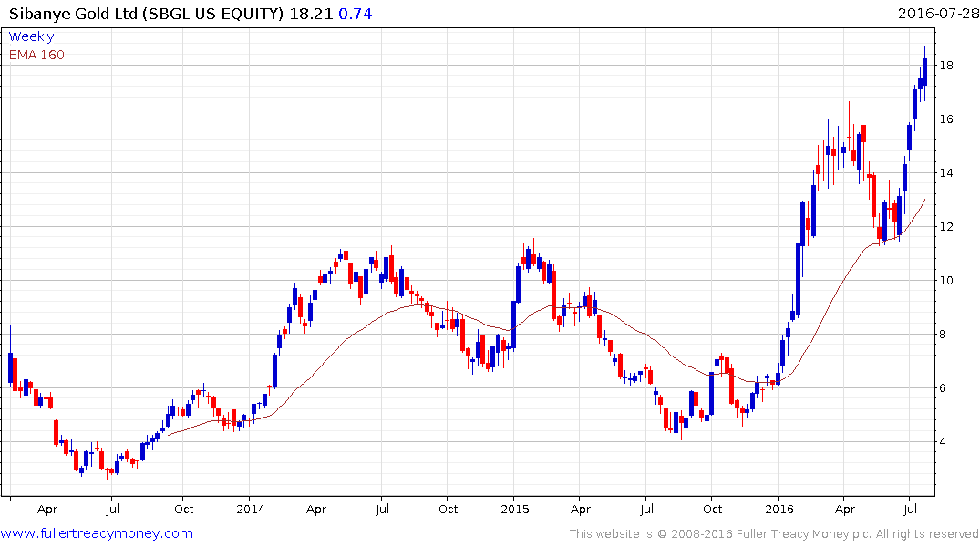Click the x-axis year label 2015
This screenshot has height=547, width=980.
coord(515,509)
